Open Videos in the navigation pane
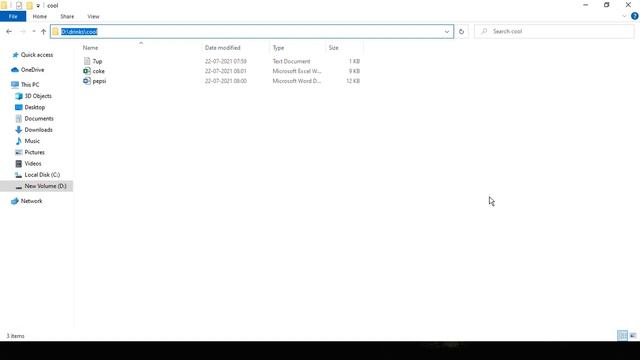This screenshot has height=360, width=640. tap(33, 163)
